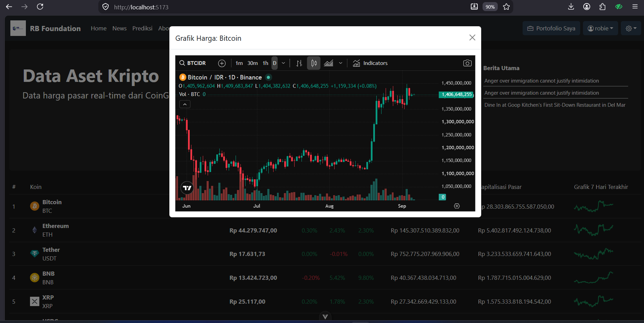Select the Area chart style

[x=328, y=63]
